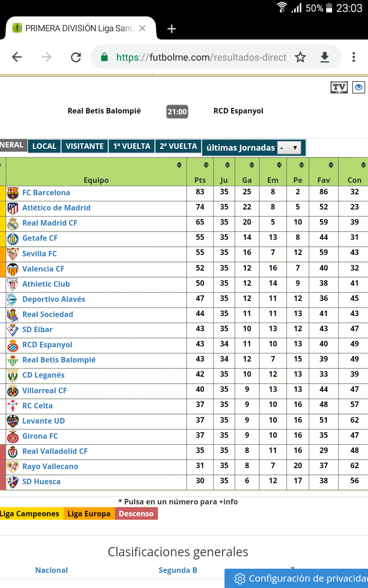Sort the standings by Equipo column

179,165
